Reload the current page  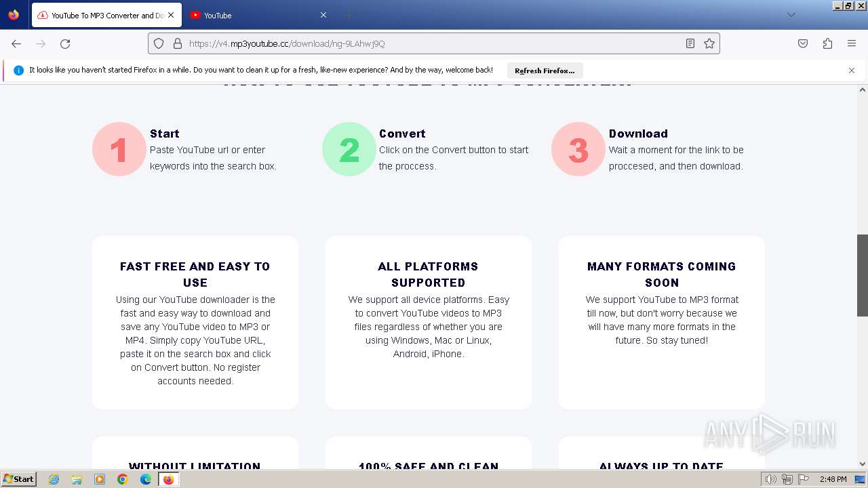click(65, 43)
